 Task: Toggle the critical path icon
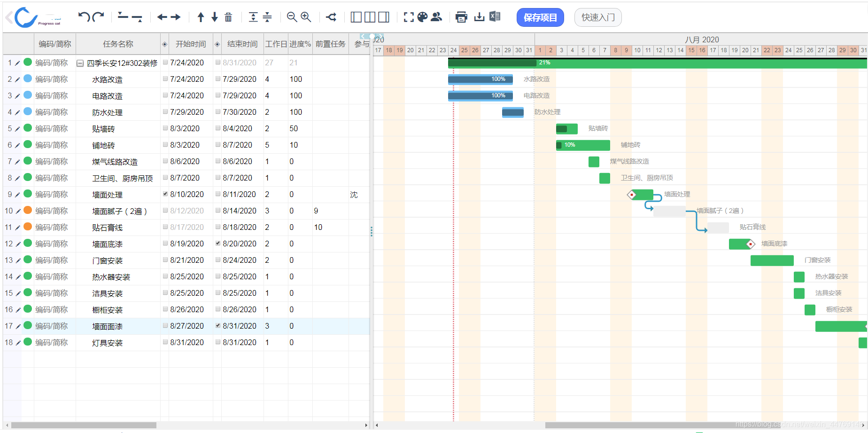pos(331,17)
